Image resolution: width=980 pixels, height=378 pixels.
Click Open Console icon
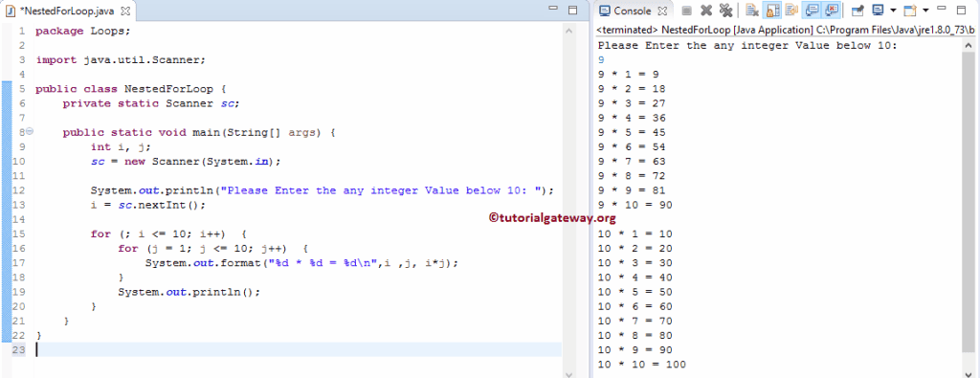[x=910, y=10]
